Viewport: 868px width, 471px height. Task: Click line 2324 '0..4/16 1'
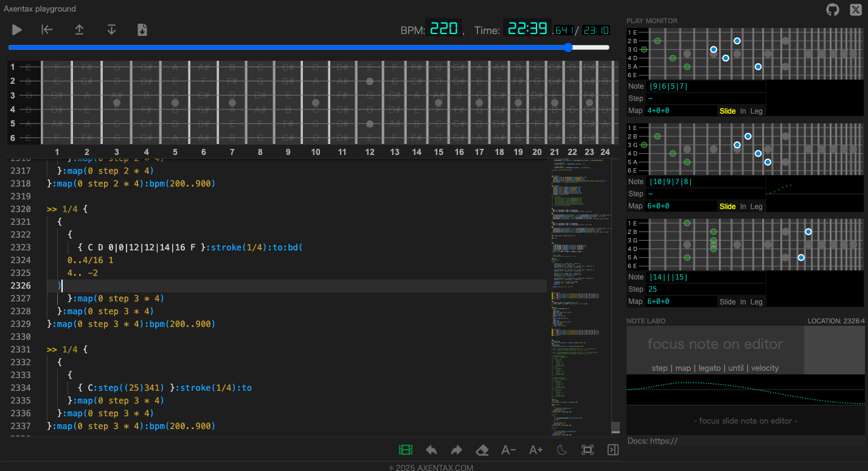click(90, 260)
